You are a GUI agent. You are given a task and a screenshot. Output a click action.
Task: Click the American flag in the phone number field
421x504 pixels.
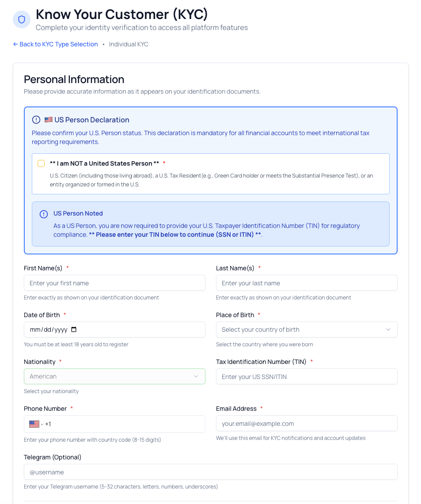[x=34, y=423]
